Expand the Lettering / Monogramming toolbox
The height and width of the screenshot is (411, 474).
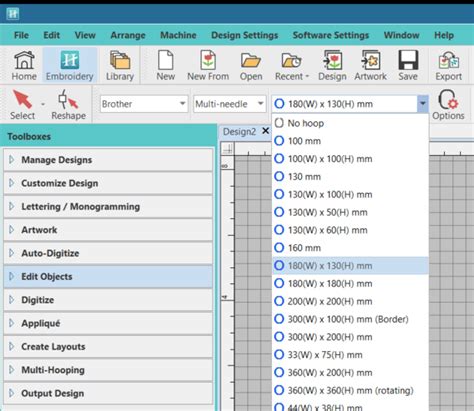pyautogui.click(x=108, y=207)
